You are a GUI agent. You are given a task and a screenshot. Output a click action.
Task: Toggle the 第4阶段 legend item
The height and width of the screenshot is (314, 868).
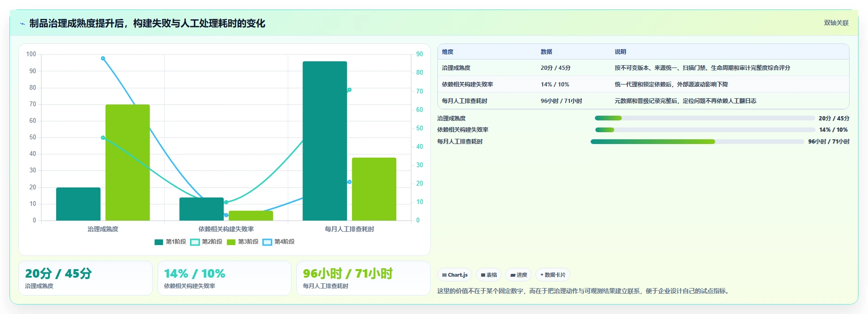(278, 242)
